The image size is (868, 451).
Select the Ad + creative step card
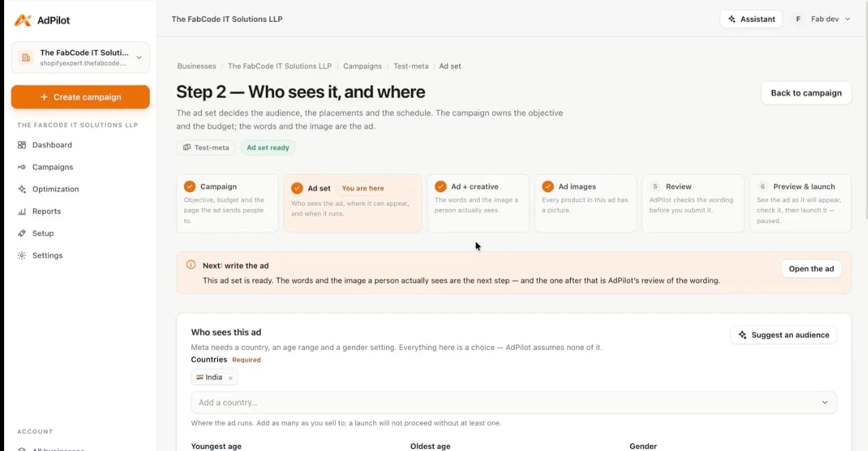pos(478,203)
